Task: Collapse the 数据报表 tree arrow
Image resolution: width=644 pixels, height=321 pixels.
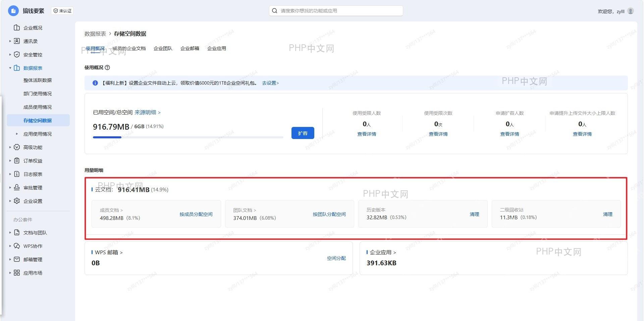Action: (x=10, y=68)
